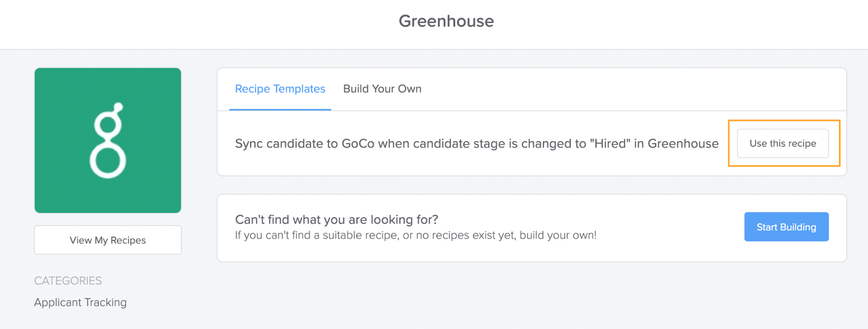Image resolution: width=868 pixels, height=329 pixels.
Task: Click the word Greenhouse in the recipe description
Action: tap(682, 144)
